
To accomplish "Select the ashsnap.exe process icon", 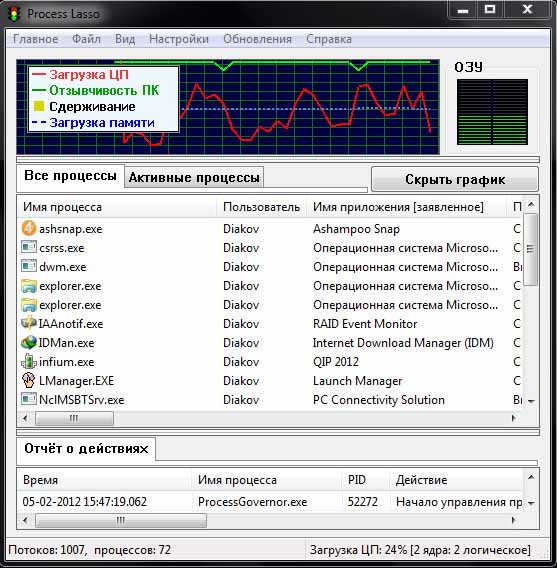I will pyautogui.click(x=29, y=229).
